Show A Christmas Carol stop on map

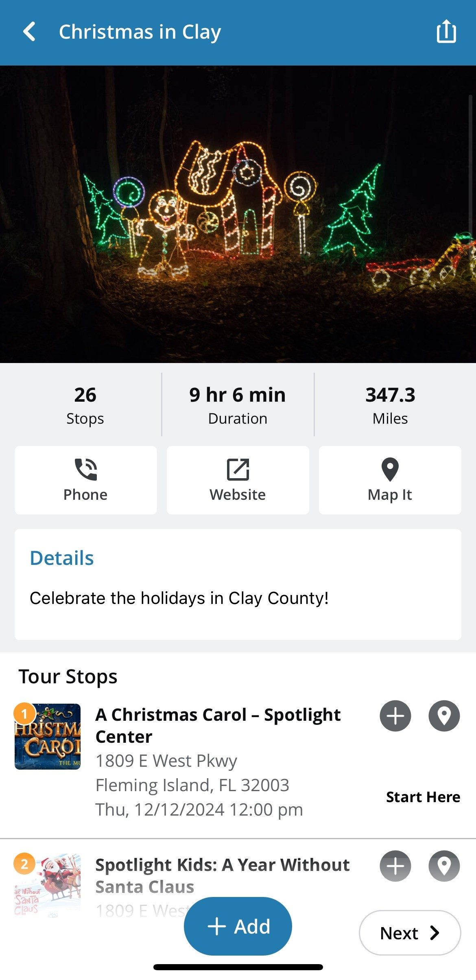[x=444, y=716]
